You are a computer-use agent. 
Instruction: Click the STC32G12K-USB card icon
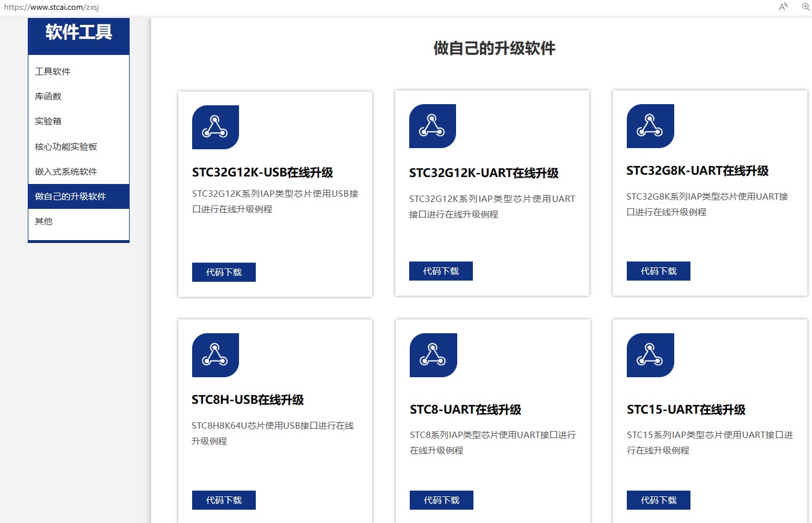(x=215, y=127)
